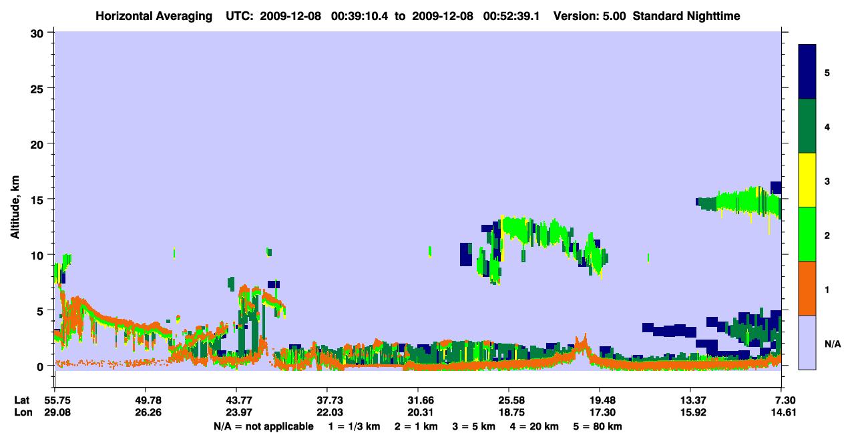The width and height of the screenshot is (868, 445).
Task: Click the longitude value 14.61
Action: coord(783,412)
